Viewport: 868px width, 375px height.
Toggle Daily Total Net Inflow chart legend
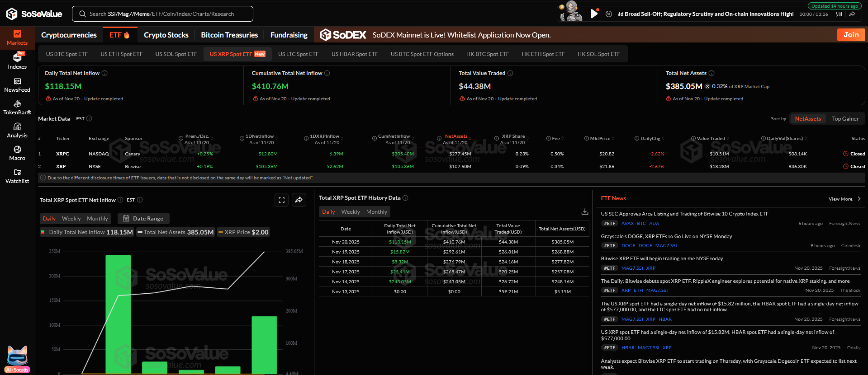pos(87,232)
